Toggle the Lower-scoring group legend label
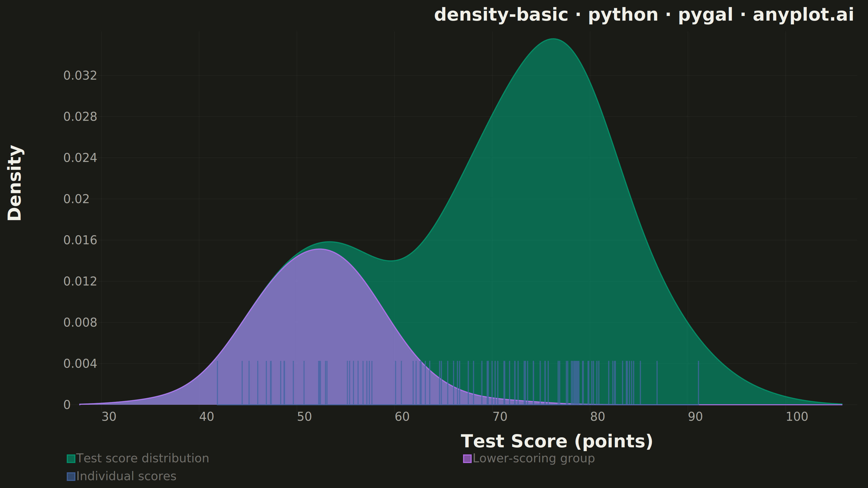868x488 pixels. tap(534, 458)
